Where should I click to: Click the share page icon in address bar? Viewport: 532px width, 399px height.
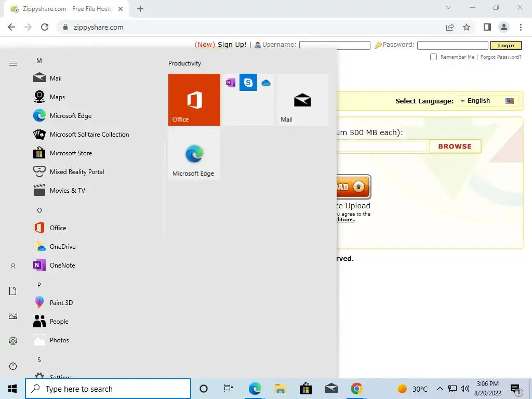[x=450, y=27]
